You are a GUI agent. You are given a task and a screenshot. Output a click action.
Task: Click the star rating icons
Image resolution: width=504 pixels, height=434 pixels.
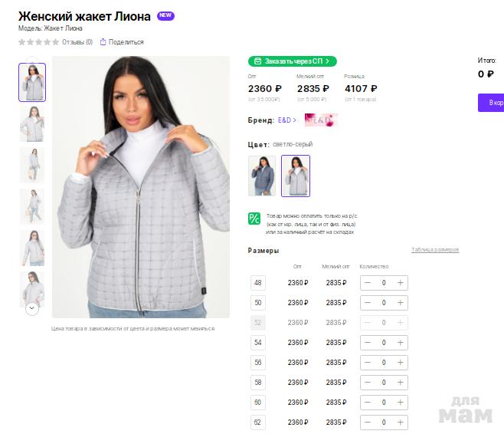point(38,42)
